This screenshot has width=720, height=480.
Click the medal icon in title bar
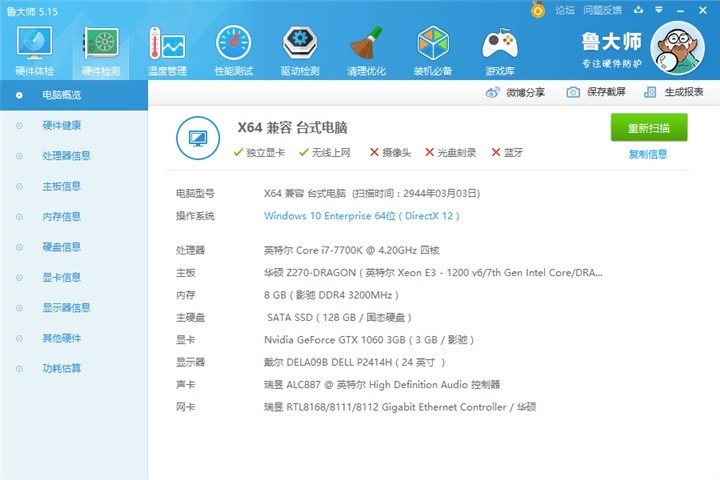538,9
